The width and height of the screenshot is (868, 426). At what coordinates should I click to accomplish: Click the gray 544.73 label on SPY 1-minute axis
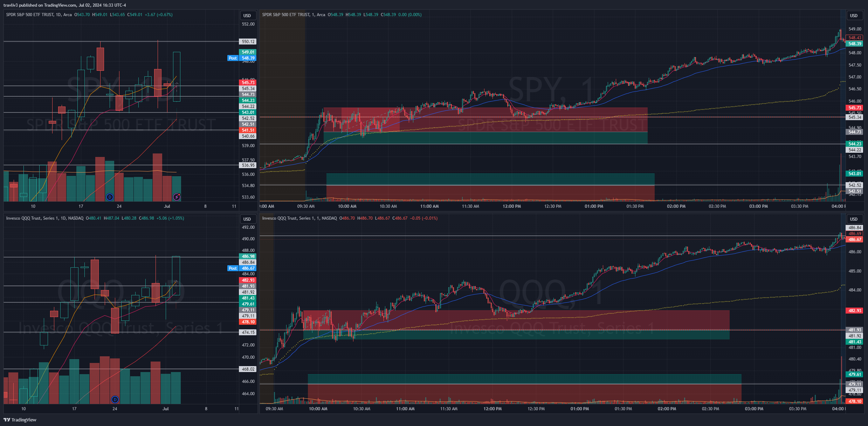(855, 132)
